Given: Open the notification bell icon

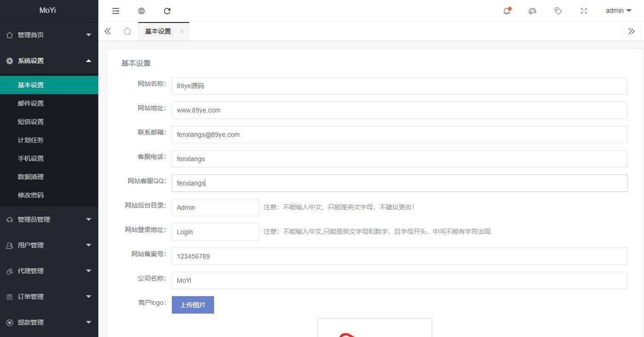Looking at the screenshot, I should click(x=507, y=11).
